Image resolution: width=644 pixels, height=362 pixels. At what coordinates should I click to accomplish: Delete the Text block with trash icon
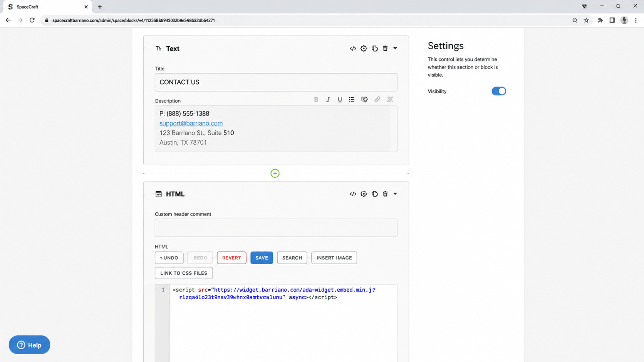coord(385,48)
